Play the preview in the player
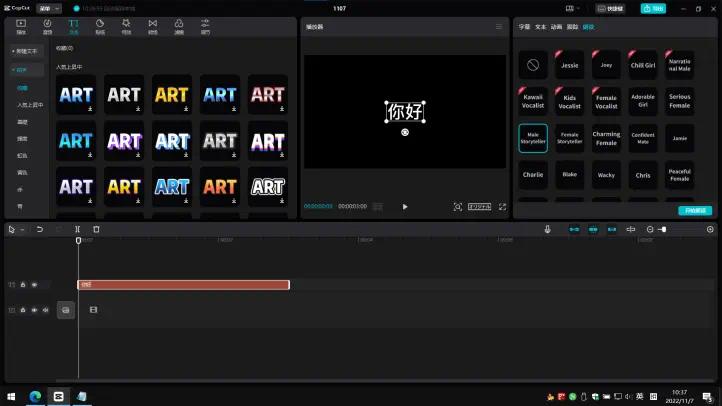The height and width of the screenshot is (406, 722). pyautogui.click(x=405, y=207)
